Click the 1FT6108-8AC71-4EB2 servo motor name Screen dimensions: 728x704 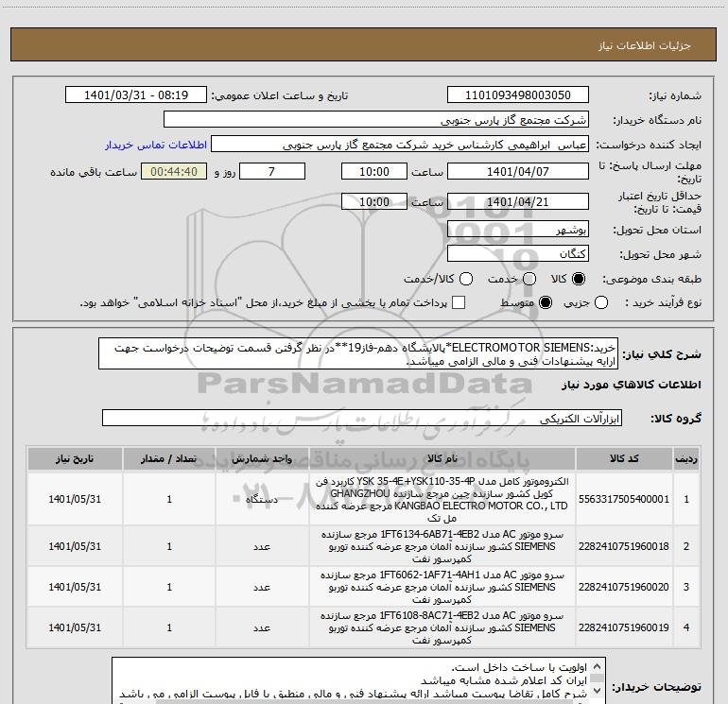442,627
